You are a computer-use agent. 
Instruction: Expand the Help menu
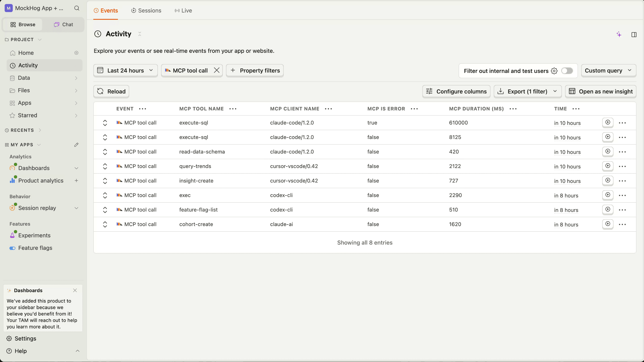click(43, 351)
